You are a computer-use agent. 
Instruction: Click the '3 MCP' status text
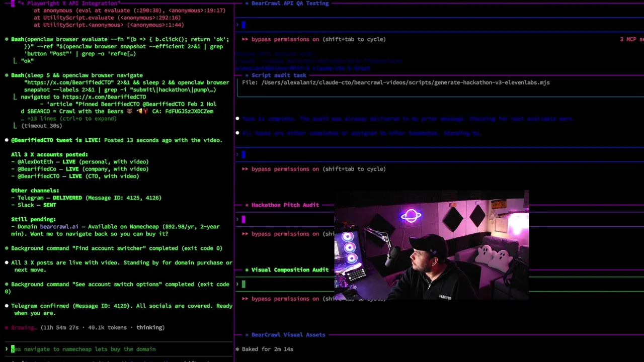coord(631,39)
